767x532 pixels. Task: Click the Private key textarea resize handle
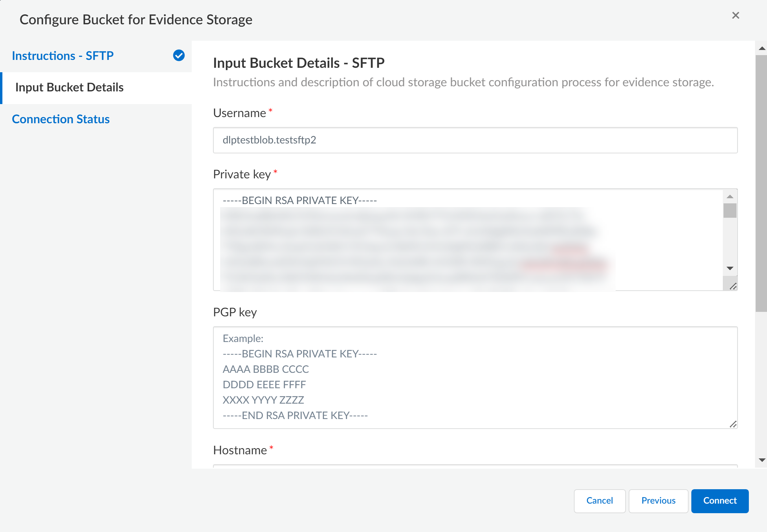pyautogui.click(x=733, y=287)
